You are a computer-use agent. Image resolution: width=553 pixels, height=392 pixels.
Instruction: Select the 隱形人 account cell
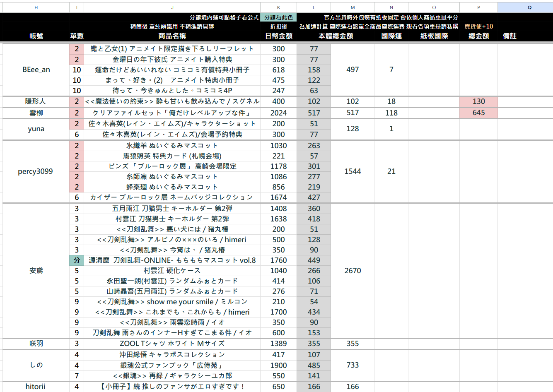point(36,101)
